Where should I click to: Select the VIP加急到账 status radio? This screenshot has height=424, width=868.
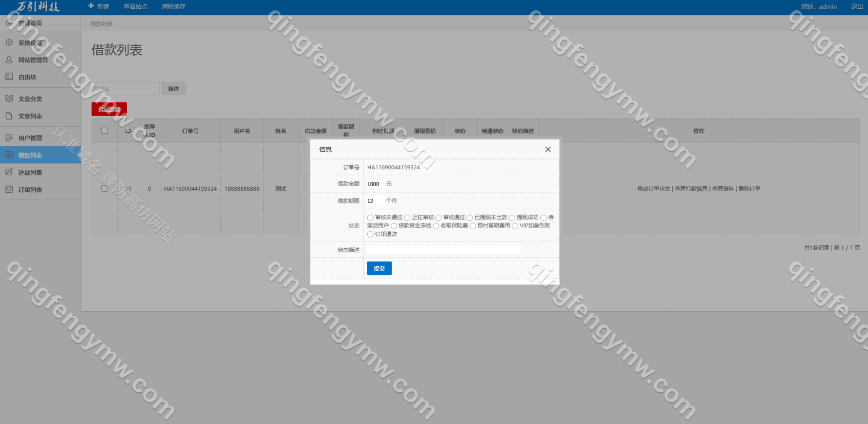(515, 226)
